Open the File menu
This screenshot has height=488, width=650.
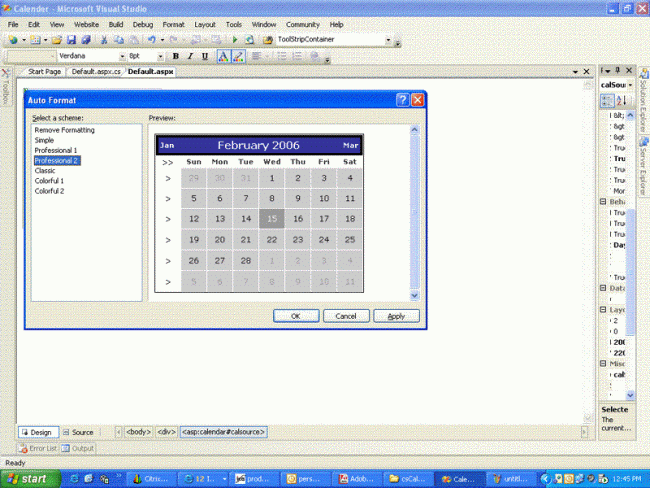[13, 24]
